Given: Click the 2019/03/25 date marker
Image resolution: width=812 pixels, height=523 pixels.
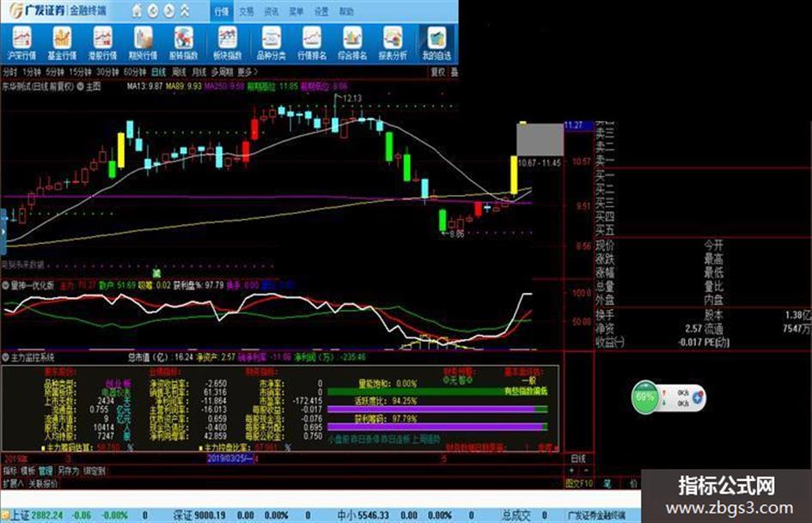Looking at the screenshot, I should (230, 459).
